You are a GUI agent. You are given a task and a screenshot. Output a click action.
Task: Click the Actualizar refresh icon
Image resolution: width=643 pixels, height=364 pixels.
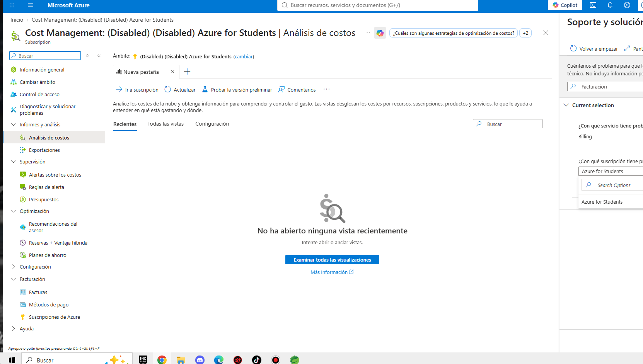pyautogui.click(x=168, y=90)
